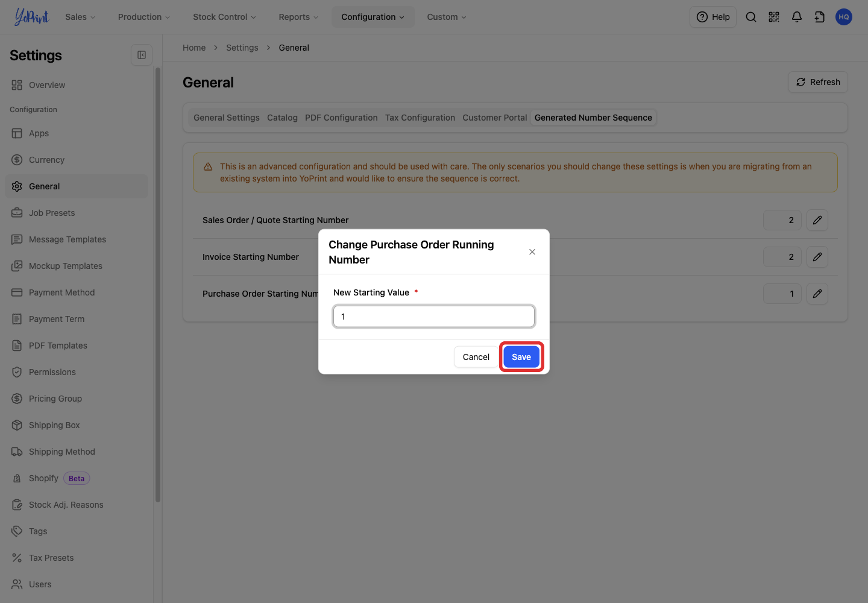This screenshot has width=868, height=603.
Task: Expand the Configuration menu
Action: coord(373,17)
